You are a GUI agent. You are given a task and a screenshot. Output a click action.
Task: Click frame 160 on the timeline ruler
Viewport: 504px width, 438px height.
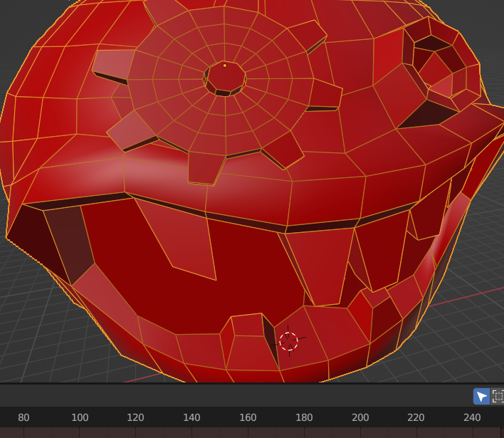(248, 417)
